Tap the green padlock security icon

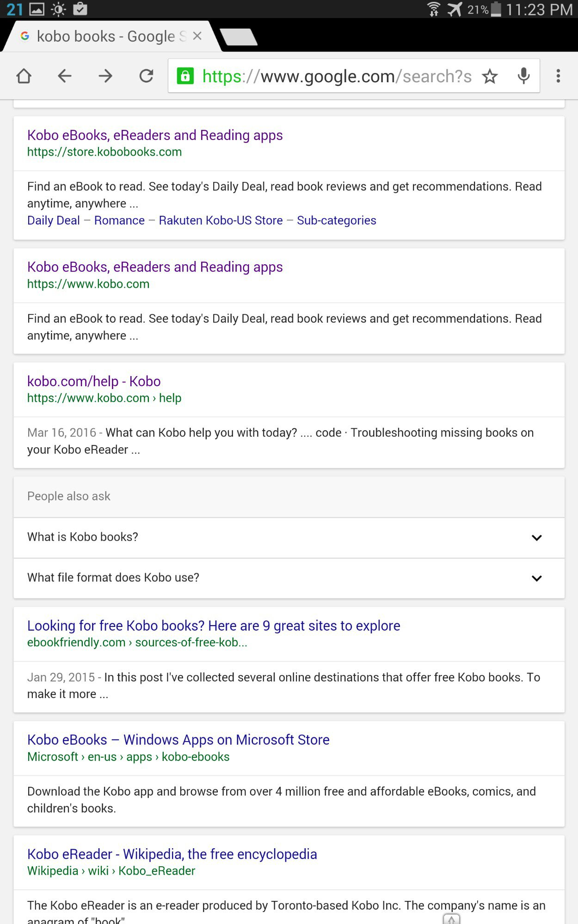point(185,76)
